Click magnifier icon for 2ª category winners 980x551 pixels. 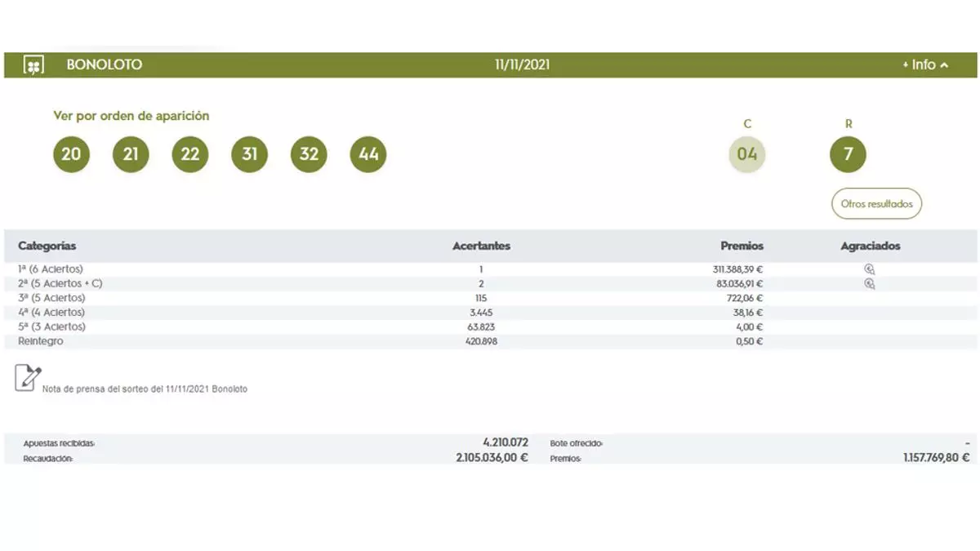point(870,284)
